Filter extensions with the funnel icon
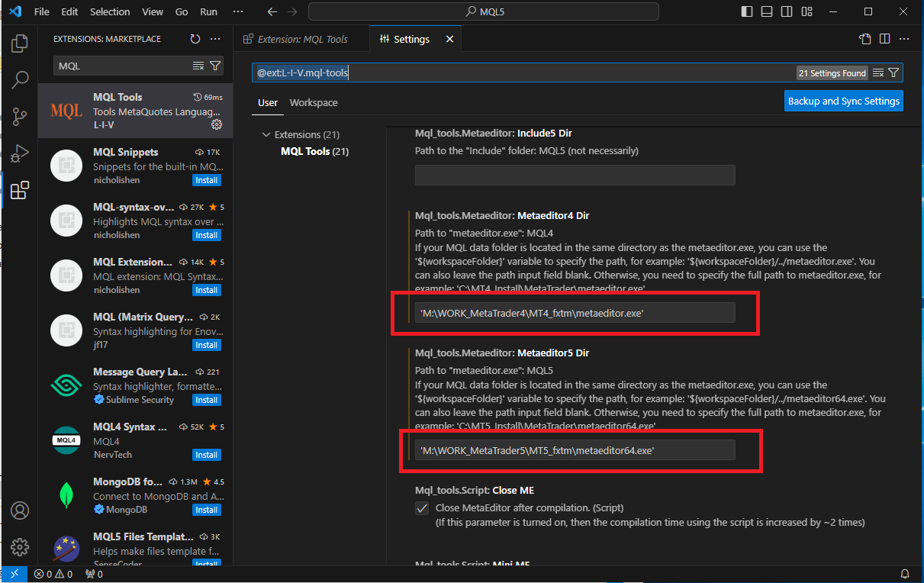This screenshot has height=583, width=924. [215, 66]
